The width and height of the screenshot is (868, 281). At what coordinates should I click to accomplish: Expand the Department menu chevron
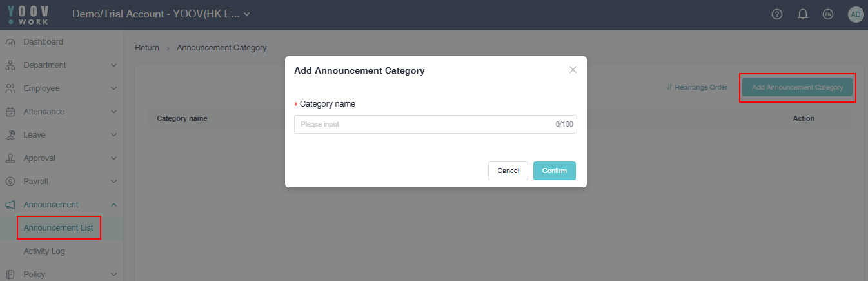tap(113, 65)
